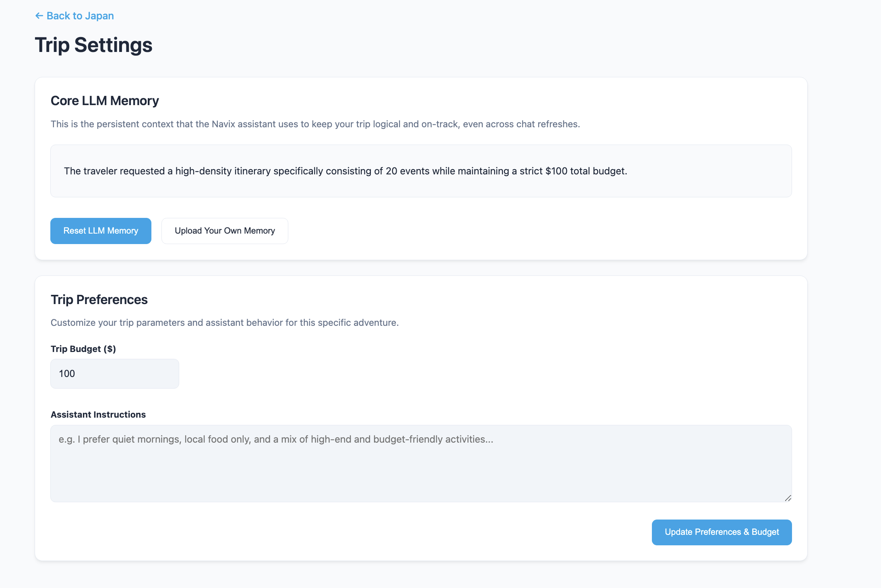Grab the textarea resize handle
The height and width of the screenshot is (588, 881).
pos(788,498)
